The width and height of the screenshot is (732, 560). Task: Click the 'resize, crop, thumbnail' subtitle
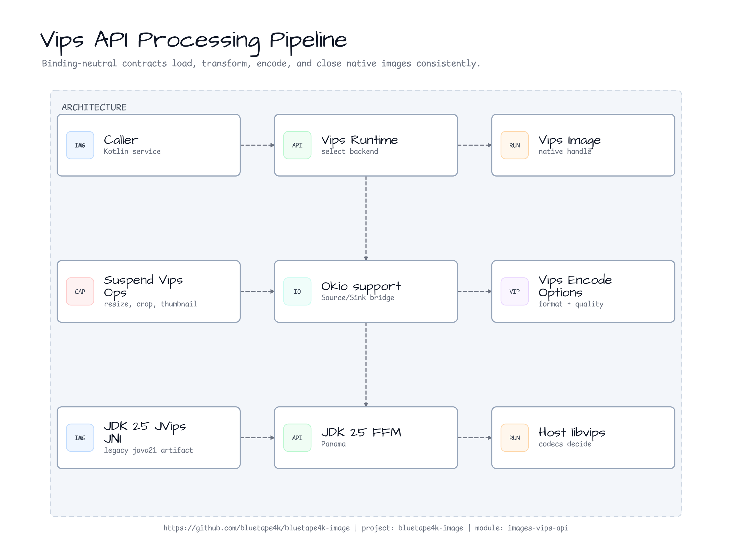[x=150, y=304]
